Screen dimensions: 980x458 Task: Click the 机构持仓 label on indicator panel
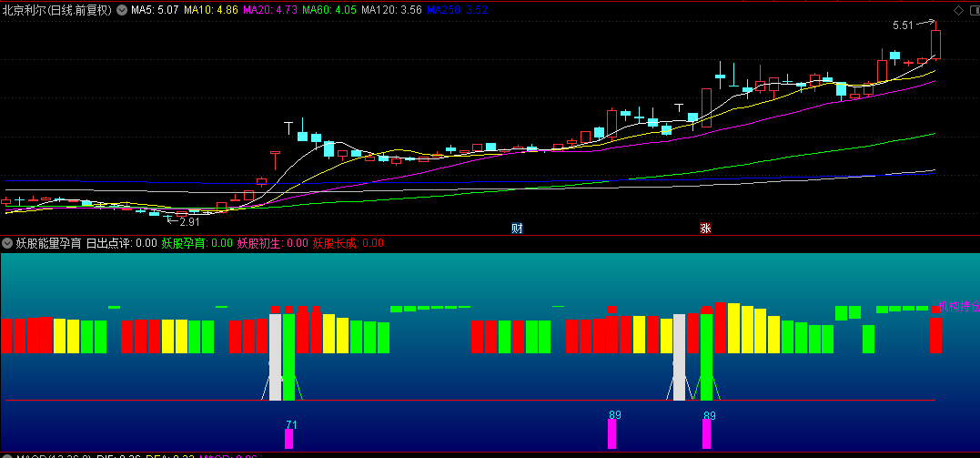[x=959, y=306]
